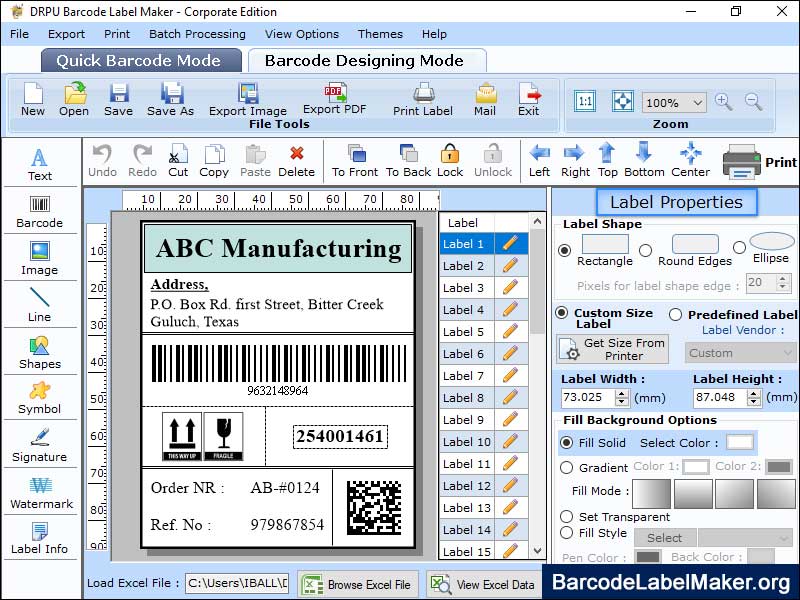Select the Round Edges label shape

pos(646,250)
